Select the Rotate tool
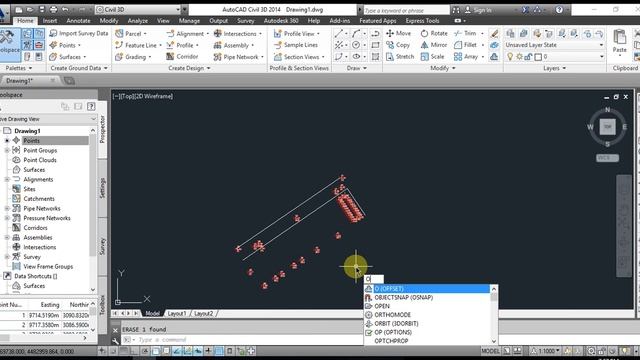The width and height of the screenshot is (640, 360). [434, 33]
